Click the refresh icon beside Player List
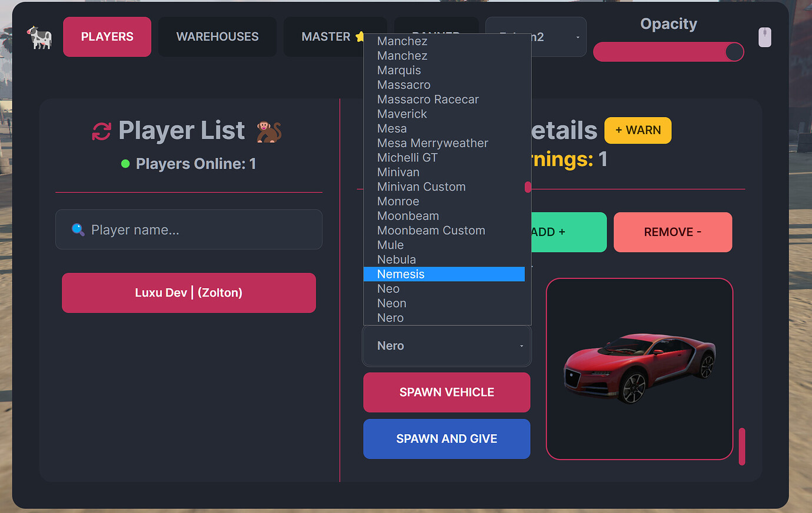The height and width of the screenshot is (513, 812). click(x=101, y=131)
